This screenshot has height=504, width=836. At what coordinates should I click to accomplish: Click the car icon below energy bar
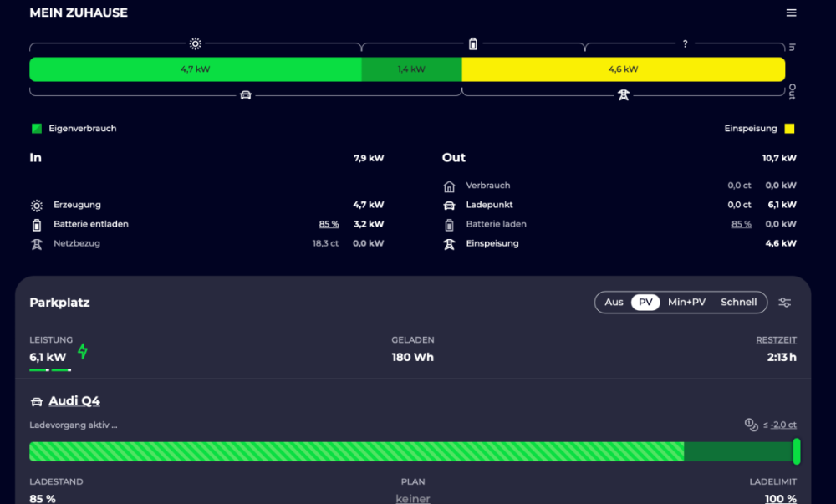[245, 94]
